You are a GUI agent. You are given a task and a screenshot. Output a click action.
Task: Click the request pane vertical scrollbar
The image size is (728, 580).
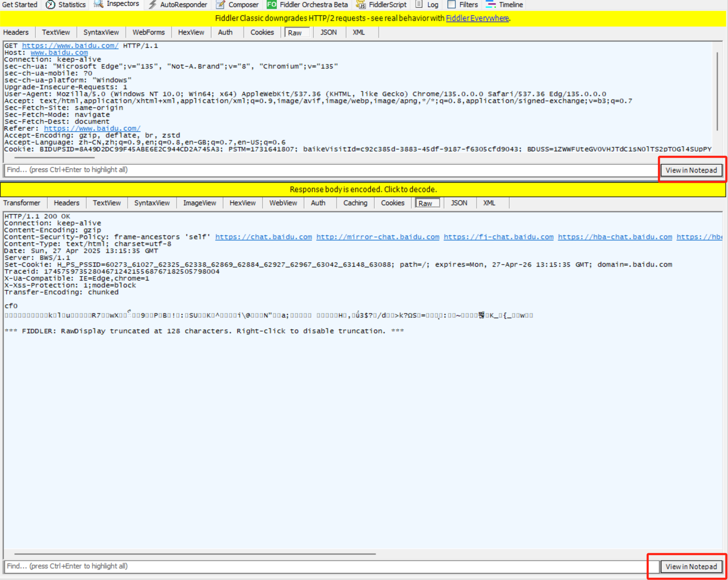[x=717, y=91]
